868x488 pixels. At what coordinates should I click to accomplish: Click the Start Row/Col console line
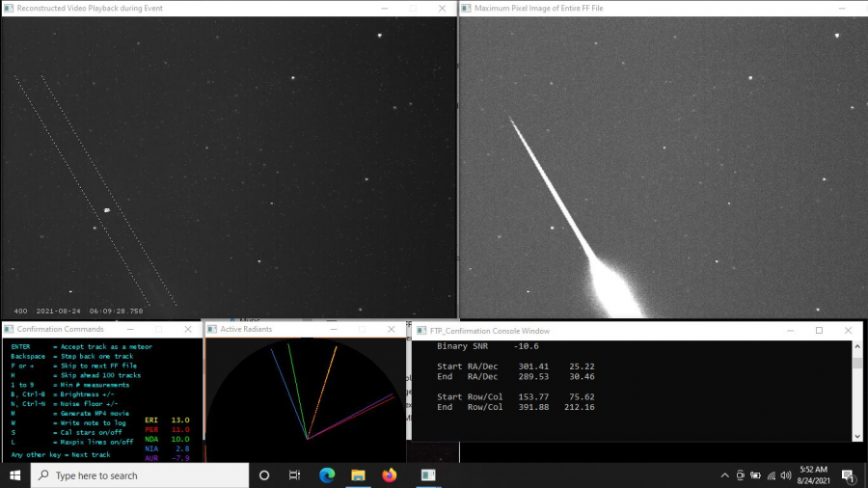(515, 396)
